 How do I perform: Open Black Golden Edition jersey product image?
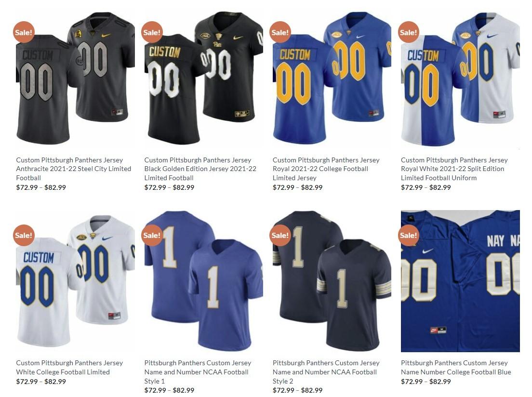coord(203,78)
